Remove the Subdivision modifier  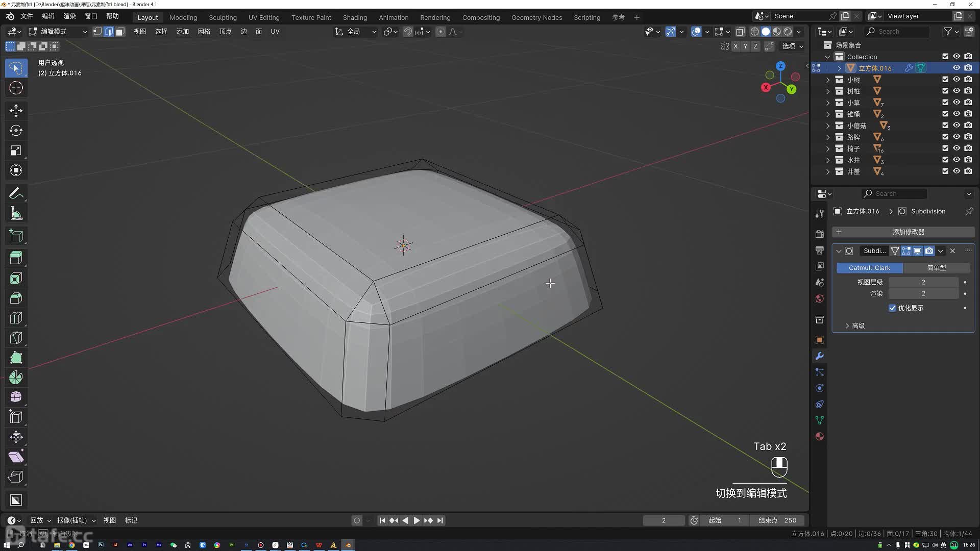(x=952, y=251)
